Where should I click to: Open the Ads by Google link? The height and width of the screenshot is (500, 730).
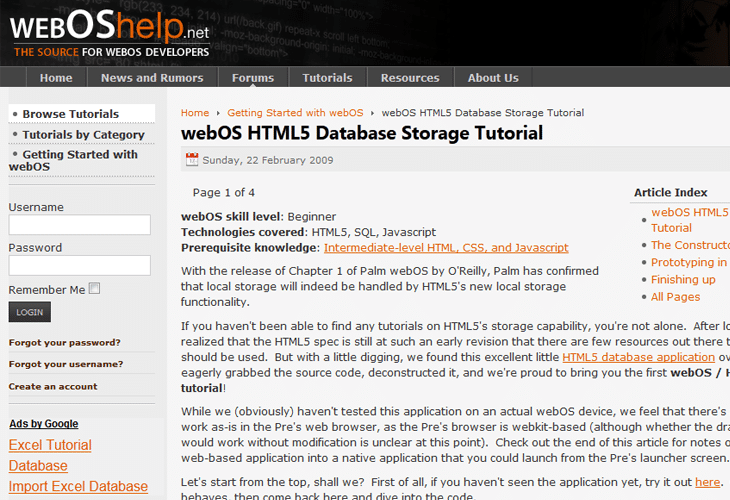pos(44,424)
